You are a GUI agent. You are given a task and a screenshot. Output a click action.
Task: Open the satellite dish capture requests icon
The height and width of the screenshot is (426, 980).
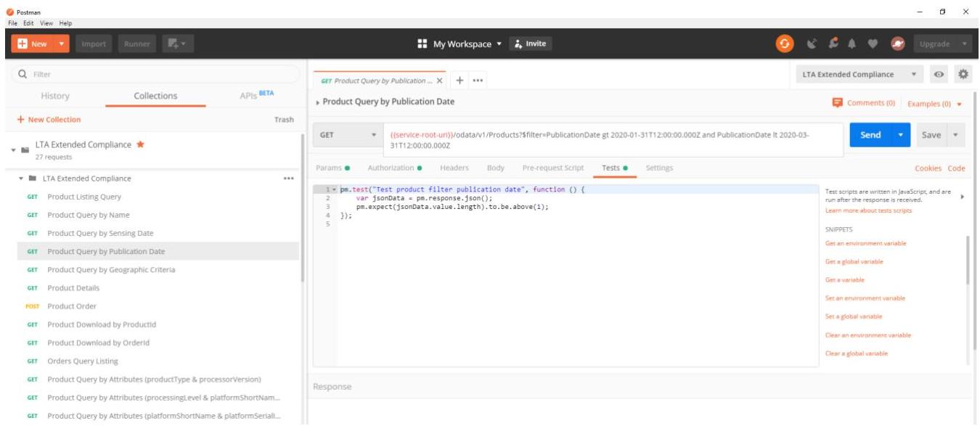coord(813,44)
